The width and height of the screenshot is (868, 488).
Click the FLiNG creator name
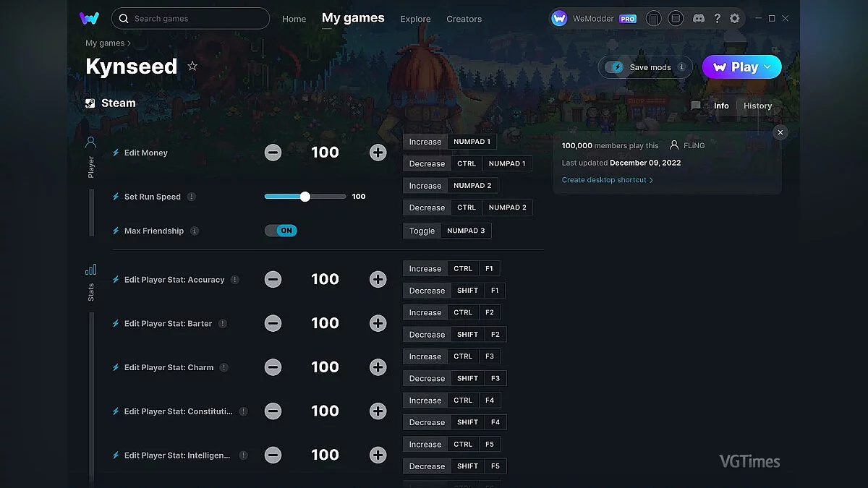[x=694, y=145]
